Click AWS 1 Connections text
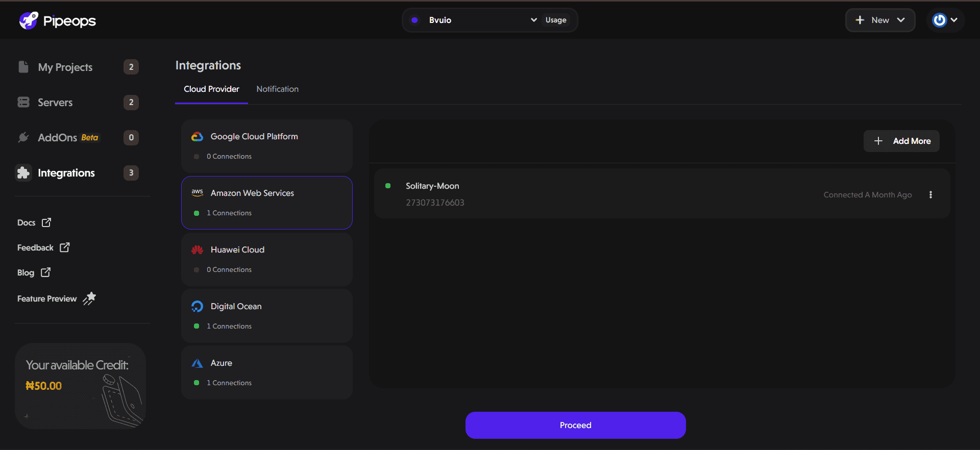 229,213
